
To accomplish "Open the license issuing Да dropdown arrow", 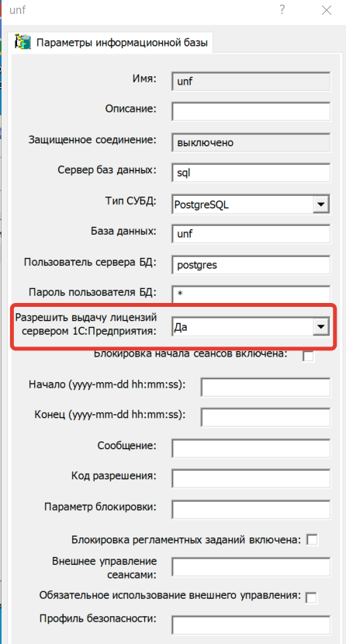I will pyautogui.click(x=321, y=327).
